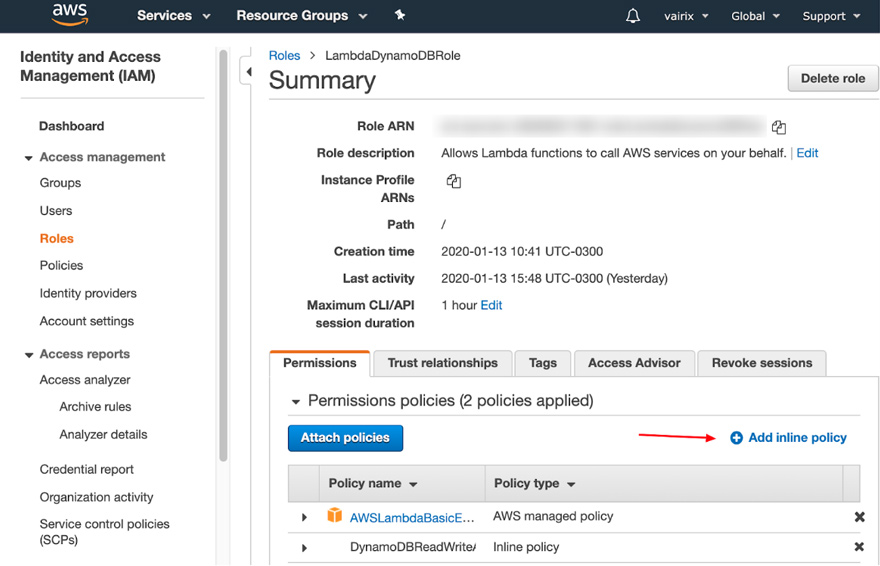Copy the Role ARN to clipboard
This screenshot has width=880, height=566.
click(778, 127)
